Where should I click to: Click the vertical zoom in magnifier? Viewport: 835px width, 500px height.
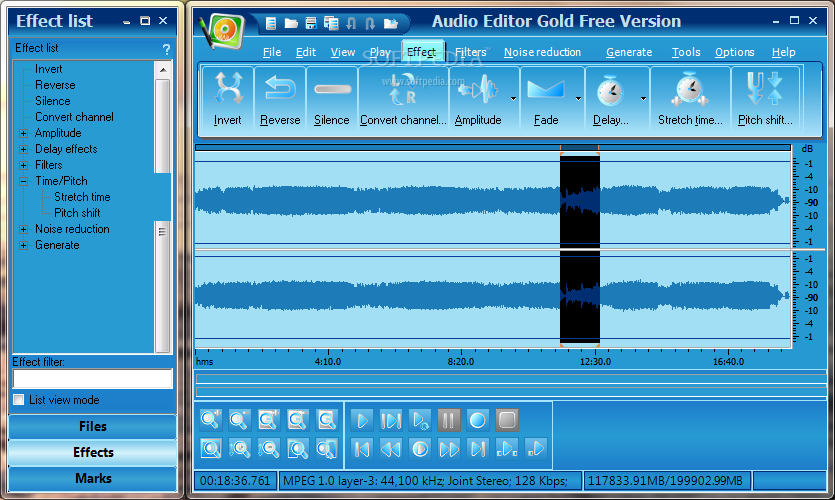[240, 449]
